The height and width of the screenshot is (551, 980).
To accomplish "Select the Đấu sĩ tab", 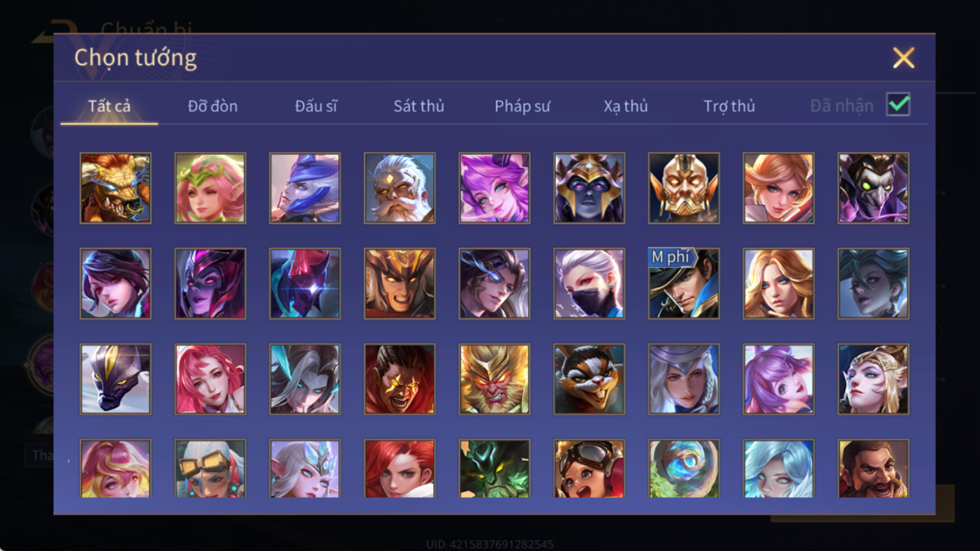I will 316,106.
